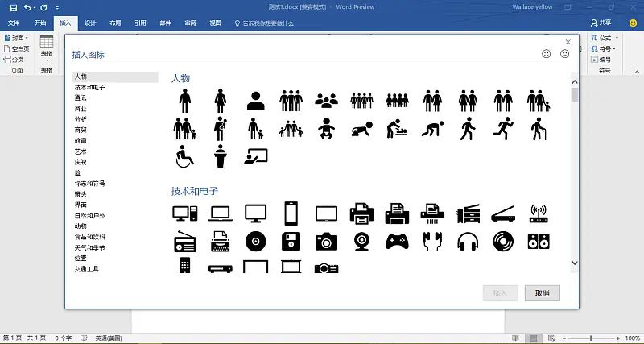The height and width of the screenshot is (344, 644).
Task: Switch to the 开始 home tab
Action: coord(40,23)
